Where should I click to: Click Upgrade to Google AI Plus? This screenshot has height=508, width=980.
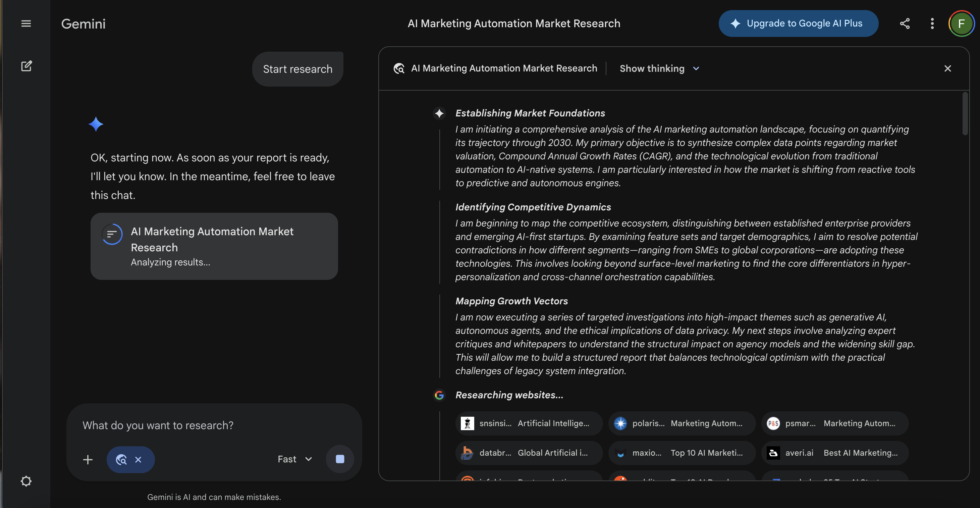coord(798,23)
